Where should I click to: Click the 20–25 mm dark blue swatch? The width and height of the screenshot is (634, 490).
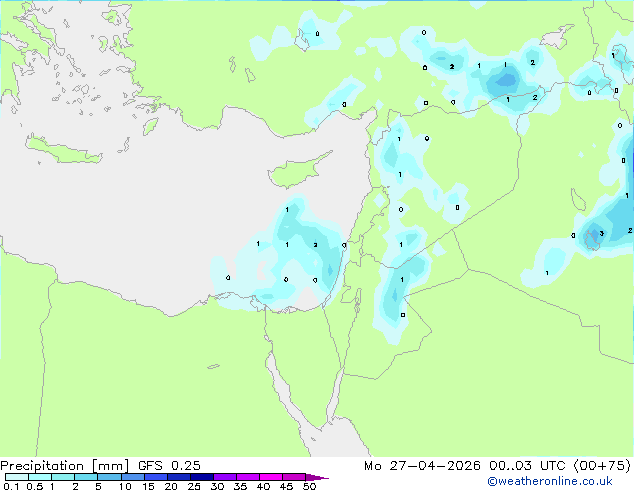pos(179,477)
